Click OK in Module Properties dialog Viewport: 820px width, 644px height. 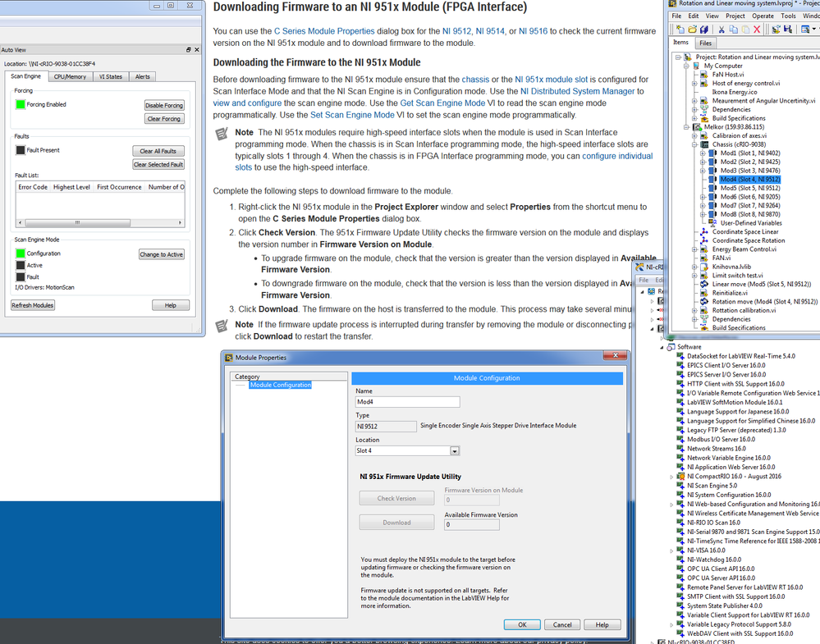click(522, 624)
